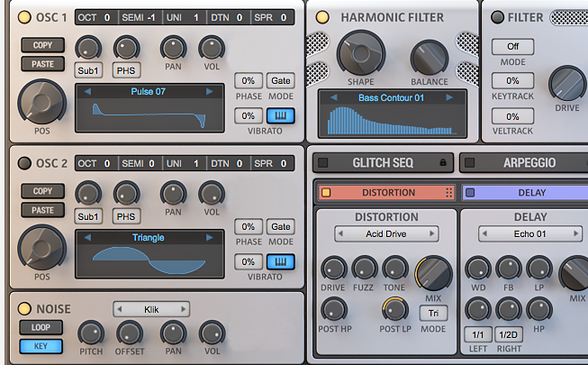Select next OSC 1 waveform after Pulse 07
This screenshot has width=588, height=365.
click(209, 91)
